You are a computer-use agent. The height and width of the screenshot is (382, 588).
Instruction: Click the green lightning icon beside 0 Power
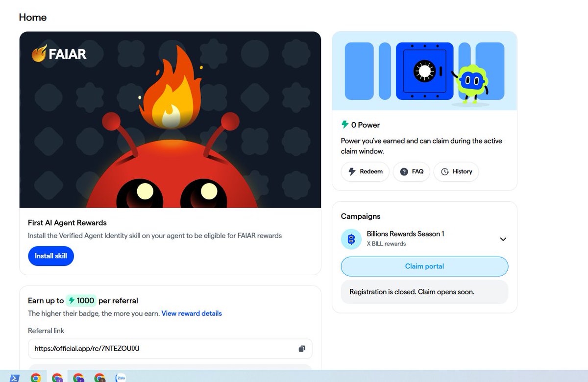345,125
